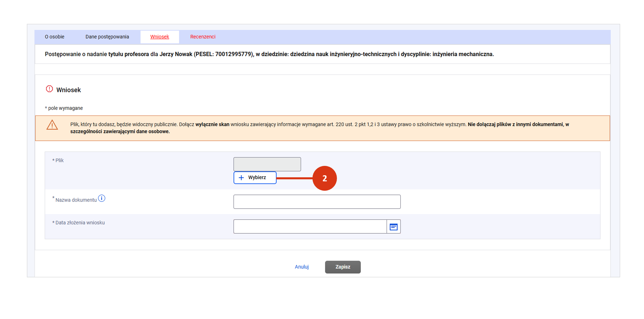Click the info icon beside Nazwa dokumentu

click(x=102, y=198)
